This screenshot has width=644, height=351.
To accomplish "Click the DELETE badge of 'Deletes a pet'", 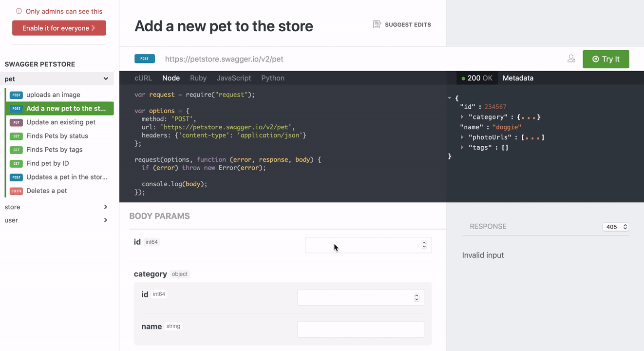I will coord(16,191).
